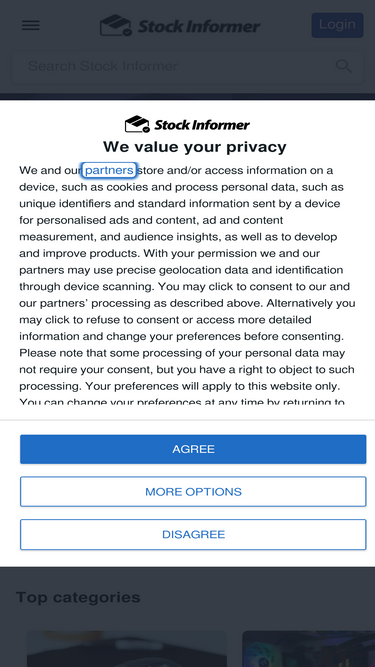Accept cookies with the AGREE button
This screenshot has width=375, height=667.
193,449
